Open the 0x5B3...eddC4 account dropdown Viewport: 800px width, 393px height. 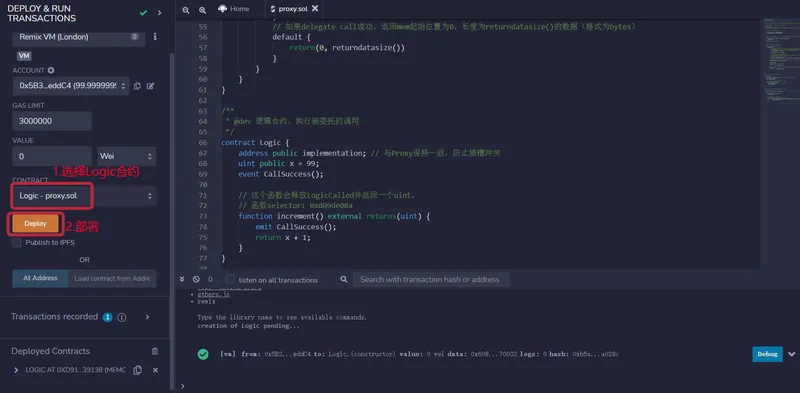pos(71,86)
